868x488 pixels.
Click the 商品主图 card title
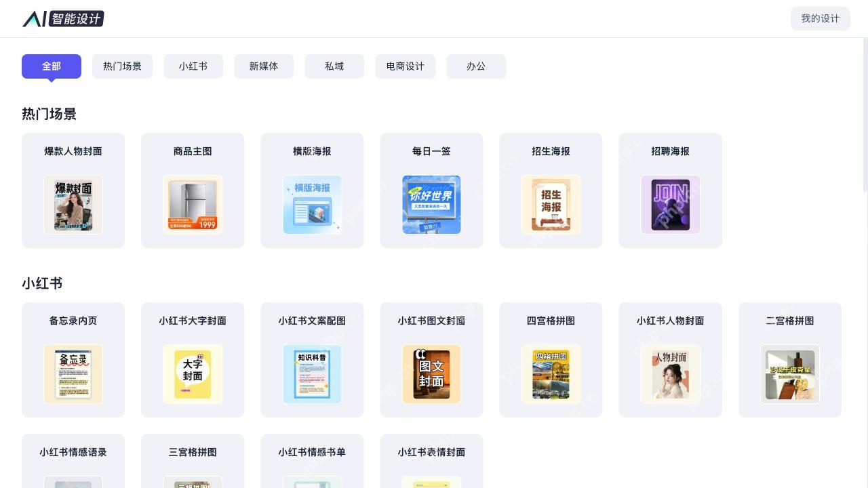click(x=193, y=151)
